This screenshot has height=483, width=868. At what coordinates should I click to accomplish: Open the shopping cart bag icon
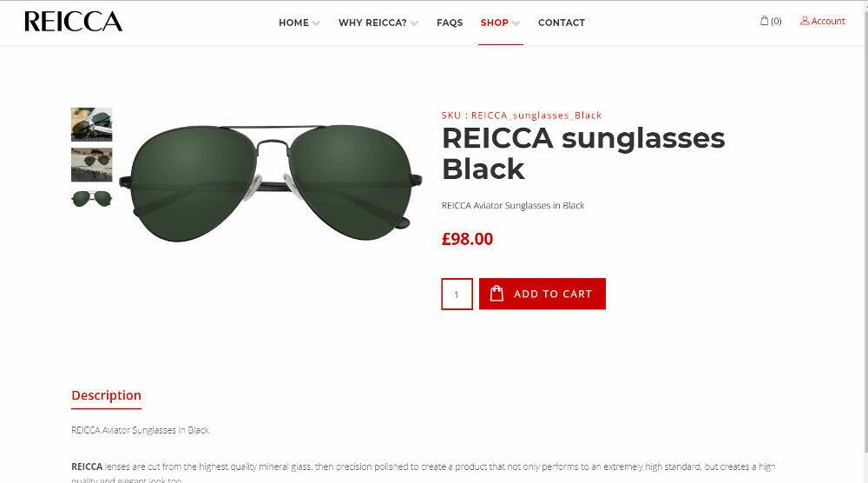(x=765, y=21)
